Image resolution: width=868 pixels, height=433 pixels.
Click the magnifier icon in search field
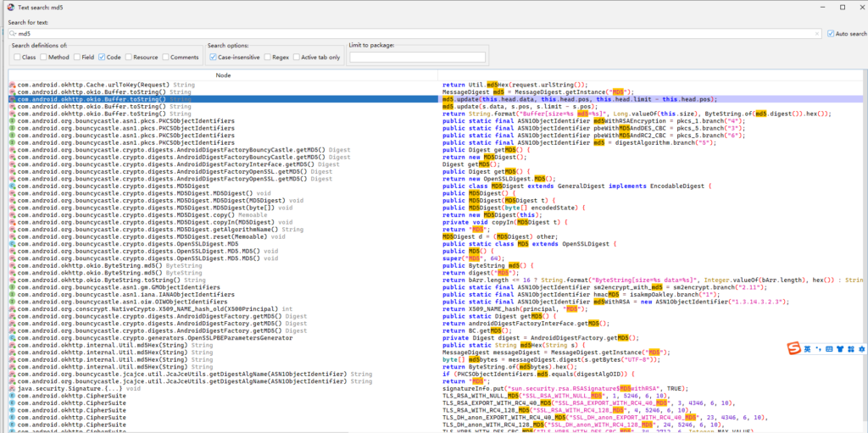coord(12,34)
